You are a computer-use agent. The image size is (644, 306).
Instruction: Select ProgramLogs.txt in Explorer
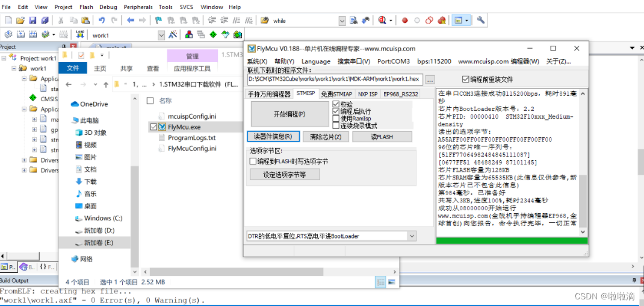coord(191,138)
